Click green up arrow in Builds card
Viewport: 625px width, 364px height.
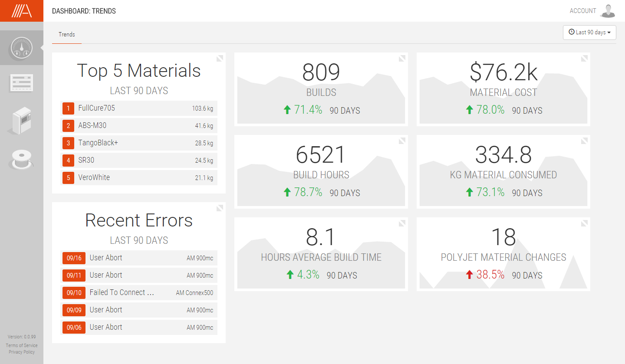click(286, 110)
